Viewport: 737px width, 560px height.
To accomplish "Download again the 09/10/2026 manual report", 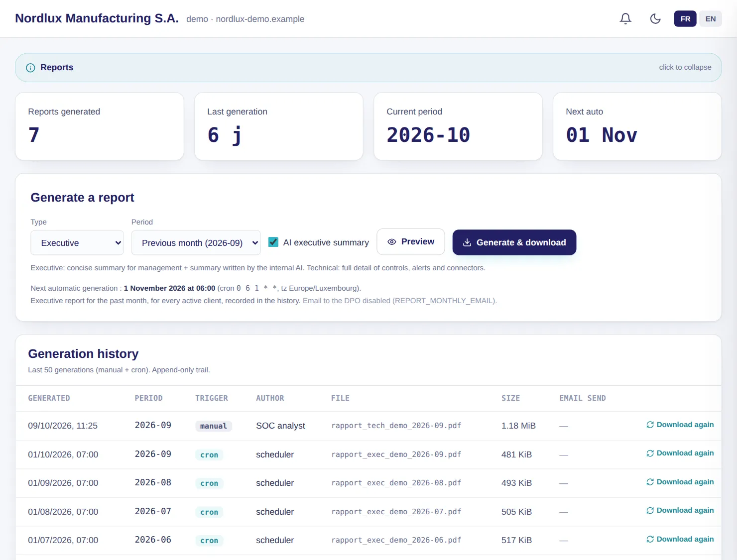I will [680, 425].
